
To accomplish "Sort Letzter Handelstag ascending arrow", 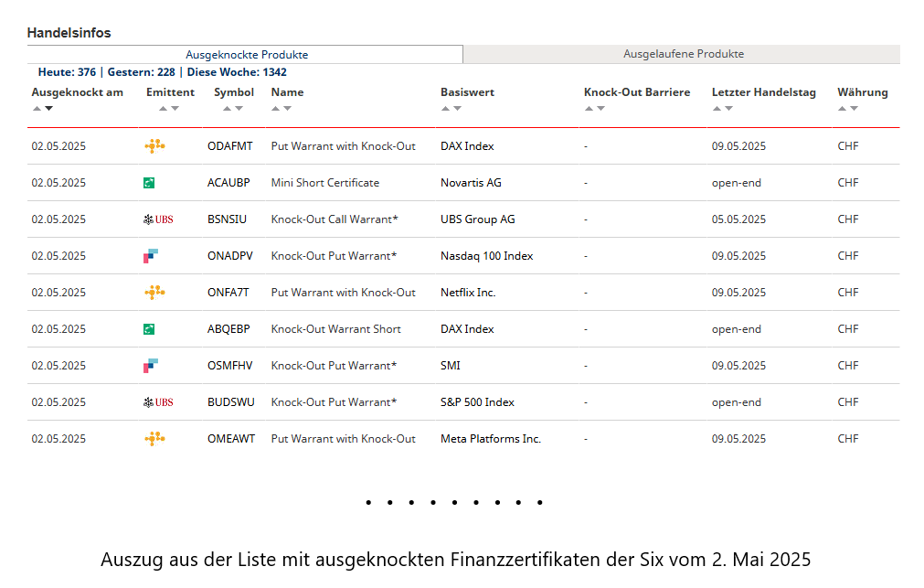I will click(717, 109).
